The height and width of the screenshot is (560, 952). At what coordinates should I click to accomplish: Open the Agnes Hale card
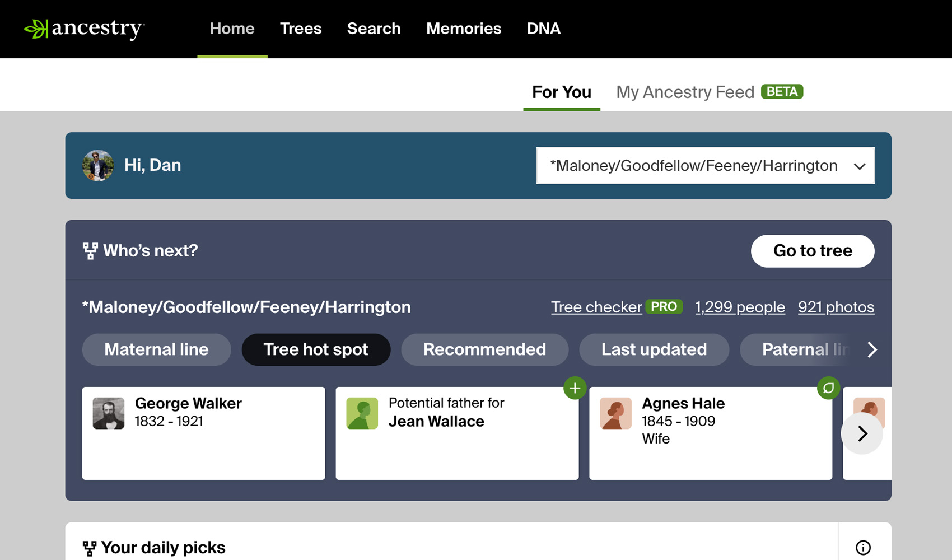(x=711, y=433)
